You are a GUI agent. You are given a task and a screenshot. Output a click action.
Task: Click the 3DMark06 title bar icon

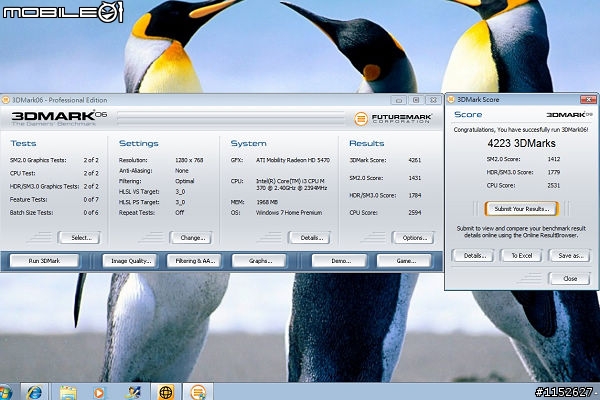click(x=6, y=100)
